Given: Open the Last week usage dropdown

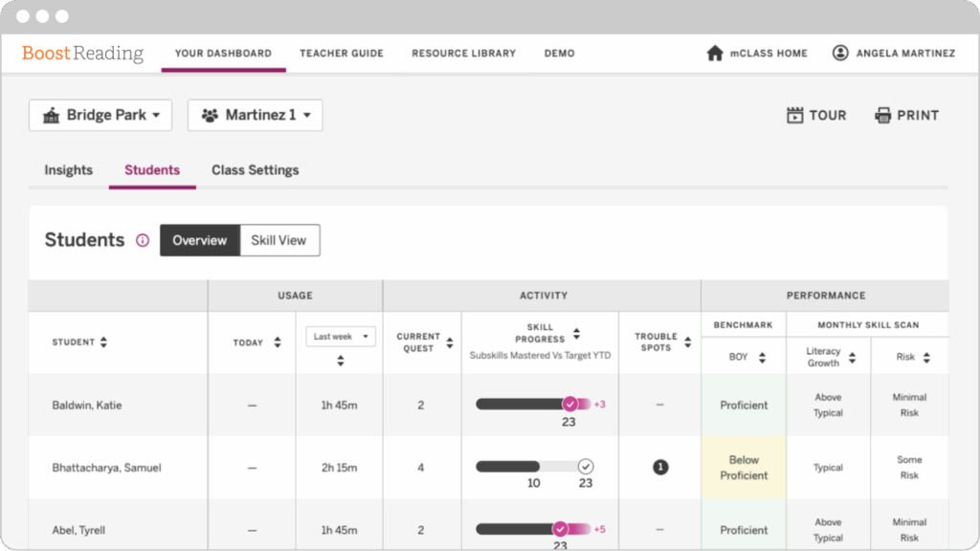Looking at the screenshot, I should click(x=340, y=336).
